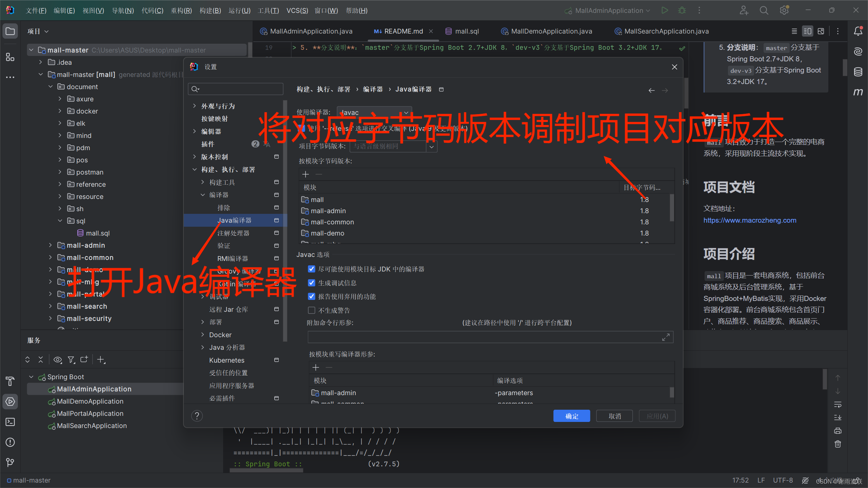Uncheck the 生成调试信息 checkbox
Viewport: 868px width, 488px height.
click(x=312, y=283)
